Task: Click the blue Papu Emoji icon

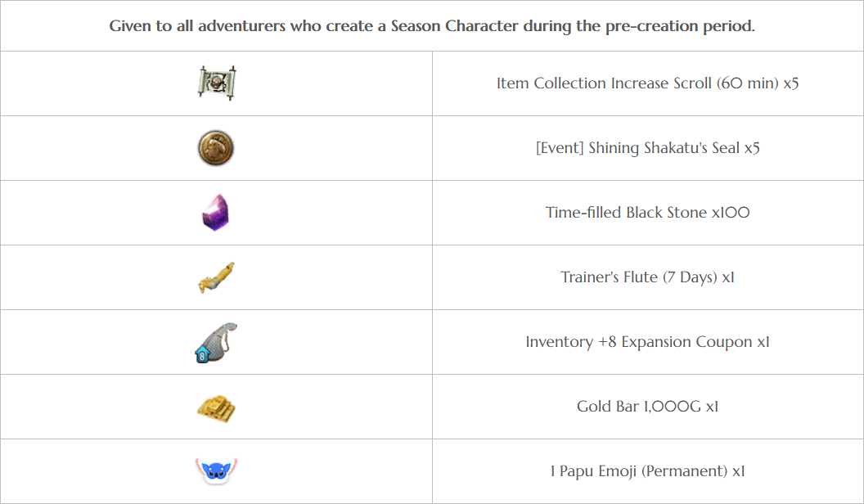Action: pos(216,471)
